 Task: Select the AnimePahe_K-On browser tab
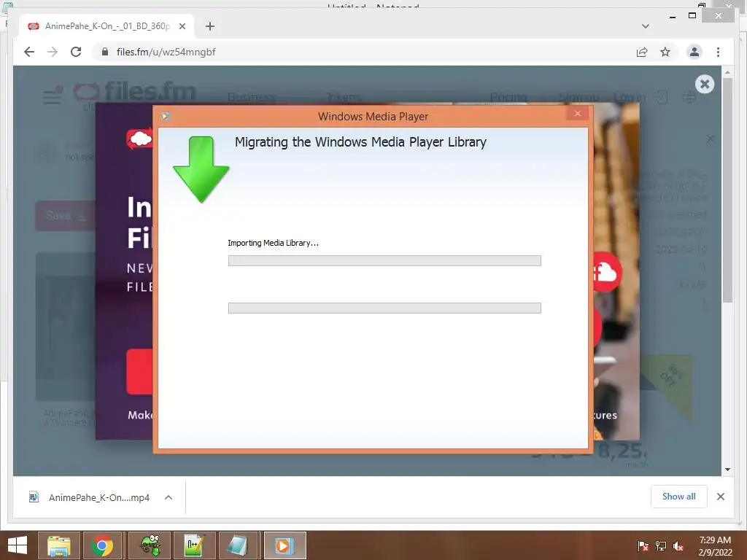[x=107, y=26]
